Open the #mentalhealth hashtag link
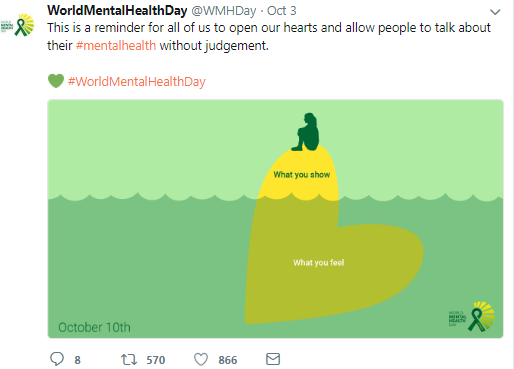 [x=116, y=45]
